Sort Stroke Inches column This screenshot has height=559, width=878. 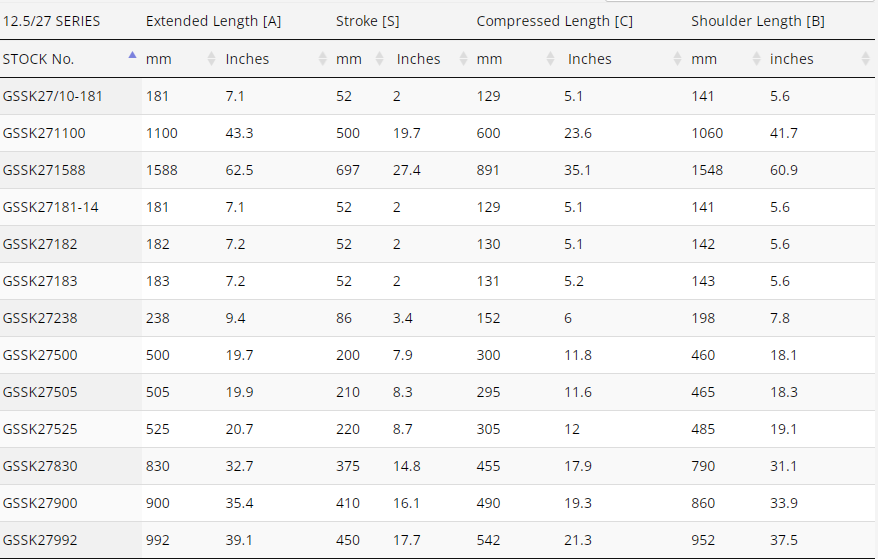[x=463, y=59]
